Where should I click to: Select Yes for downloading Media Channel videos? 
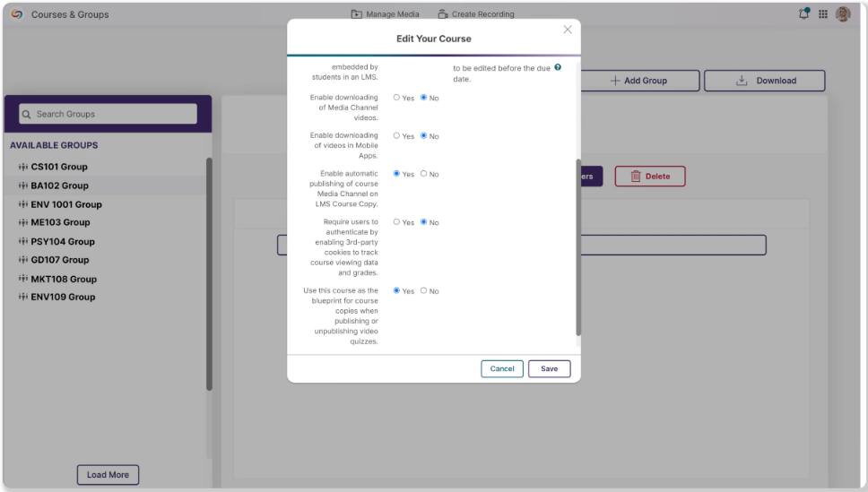396,98
